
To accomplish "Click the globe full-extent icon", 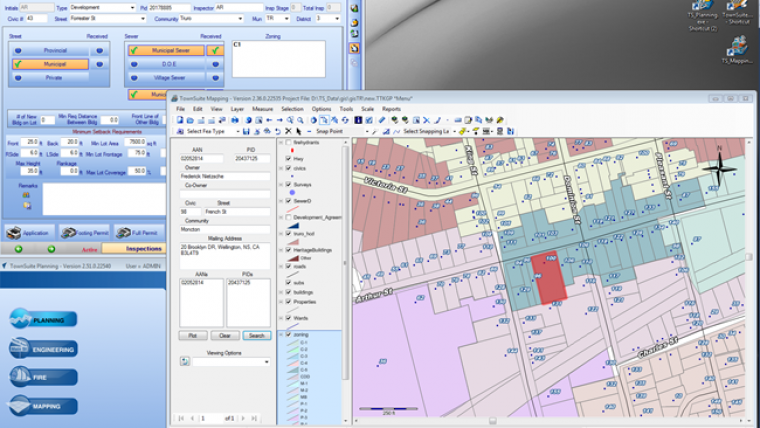I will coord(248,120).
